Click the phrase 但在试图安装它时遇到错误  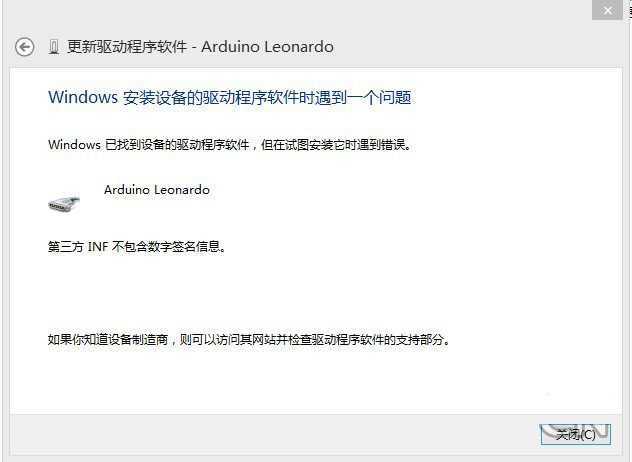334,144
